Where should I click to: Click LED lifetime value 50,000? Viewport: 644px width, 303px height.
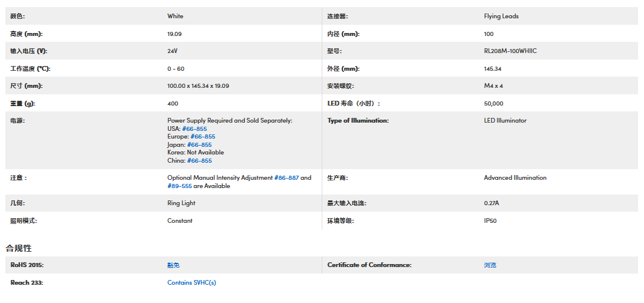click(493, 104)
